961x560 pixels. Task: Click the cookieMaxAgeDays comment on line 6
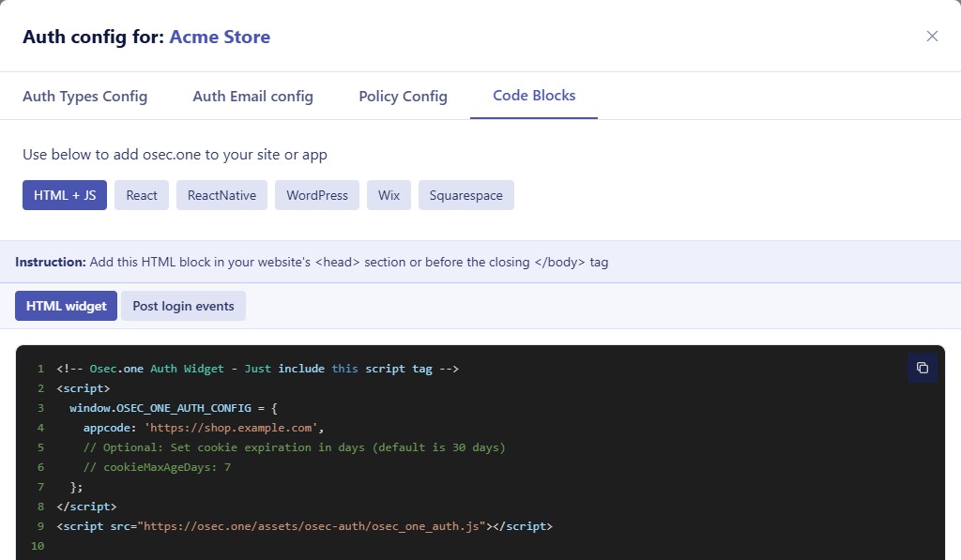tap(157, 467)
